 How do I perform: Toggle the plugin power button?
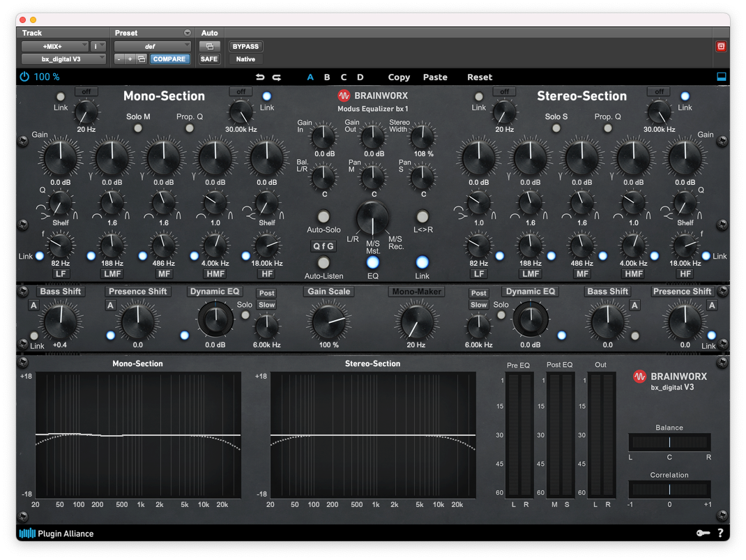[x=24, y=77]
